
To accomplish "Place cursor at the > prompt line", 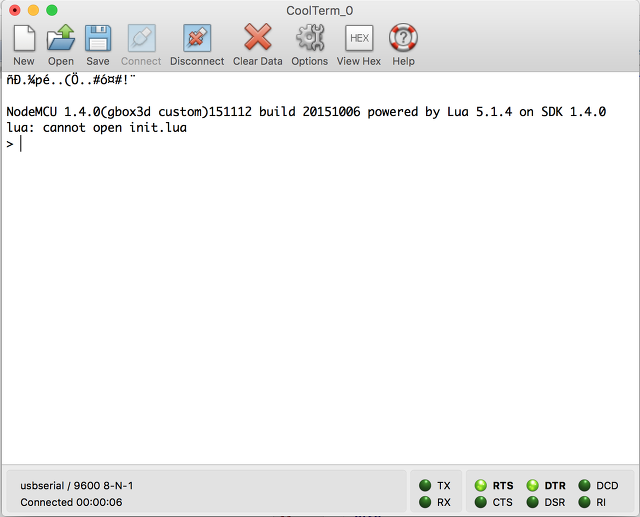I will (14, 144).
